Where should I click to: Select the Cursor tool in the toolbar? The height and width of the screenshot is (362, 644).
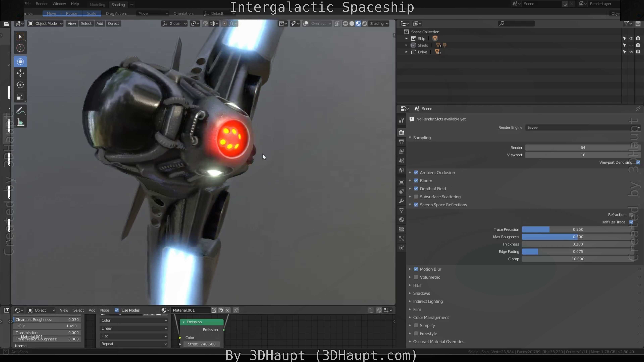pos(20,48)
